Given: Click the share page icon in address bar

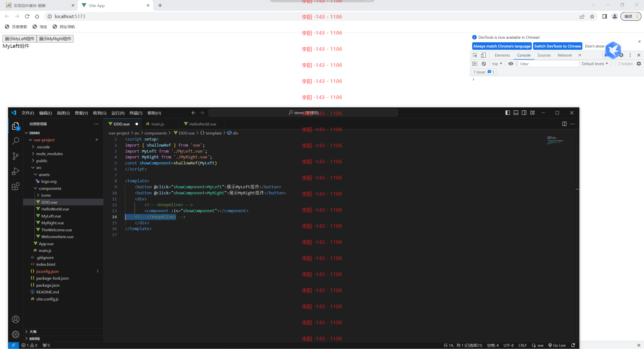Looking at the screenshot, I should [x=582, y=17].
